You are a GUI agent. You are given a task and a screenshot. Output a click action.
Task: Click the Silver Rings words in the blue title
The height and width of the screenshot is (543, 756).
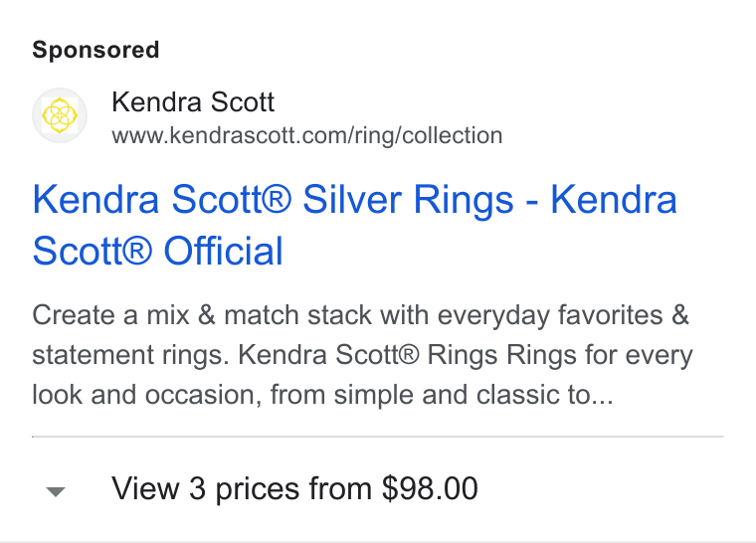pyautogui.click(x=408, y=200)
